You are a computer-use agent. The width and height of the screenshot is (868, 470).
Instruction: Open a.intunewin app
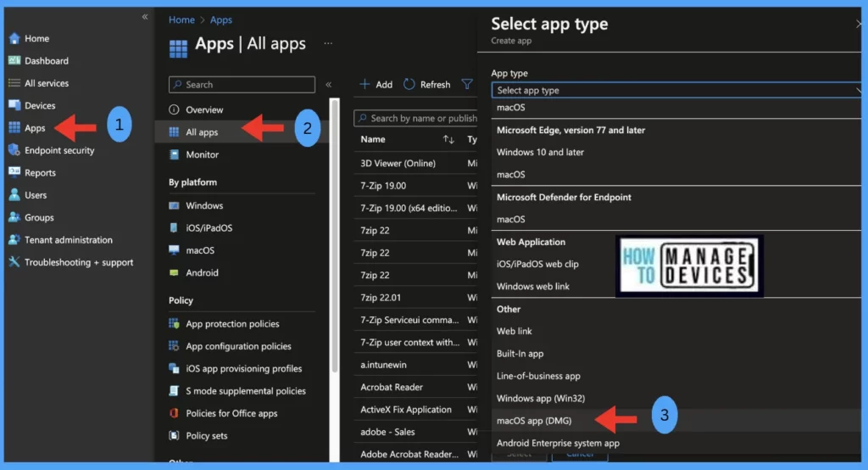click(x=383, y=365)
